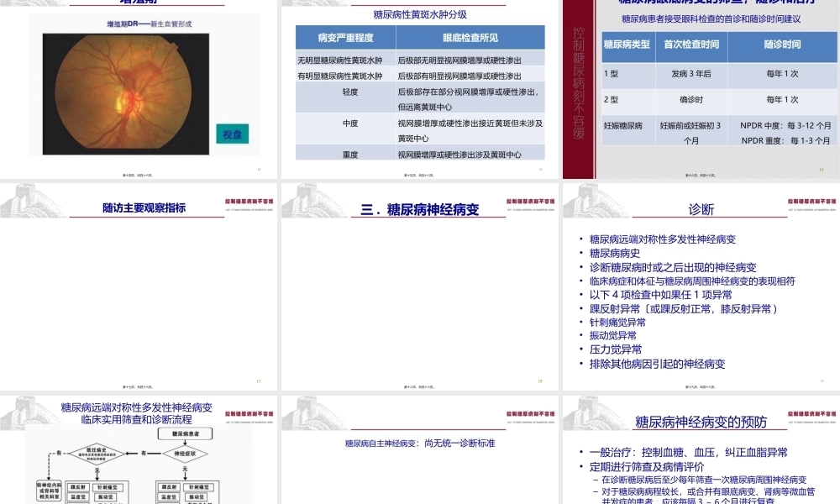Click the 糖尿病患者 flowchart start box
The height and width of the screenshot is (504, 840).
[185, 433]
